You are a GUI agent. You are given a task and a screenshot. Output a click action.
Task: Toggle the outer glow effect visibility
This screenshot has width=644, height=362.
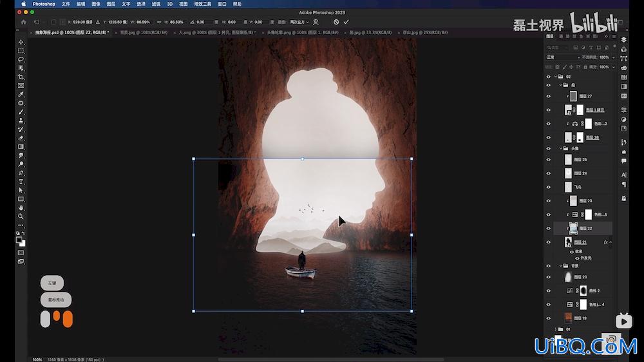point(577,258)
